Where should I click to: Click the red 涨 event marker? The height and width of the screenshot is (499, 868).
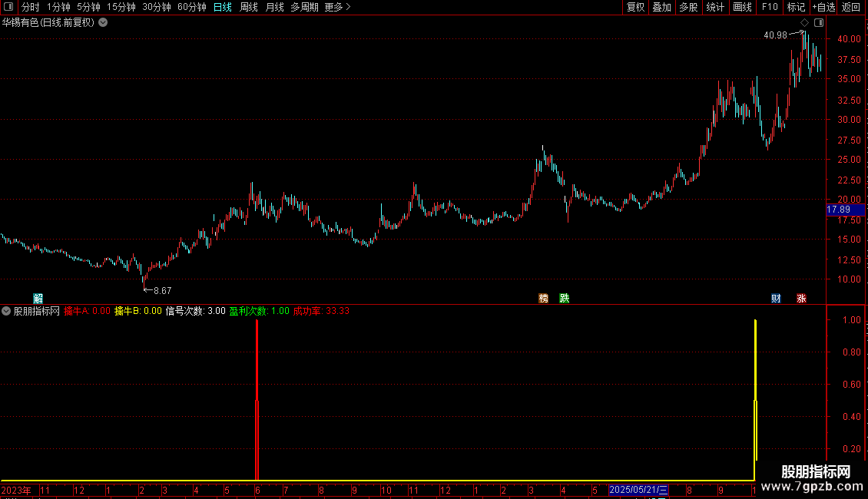coord(801,298)
